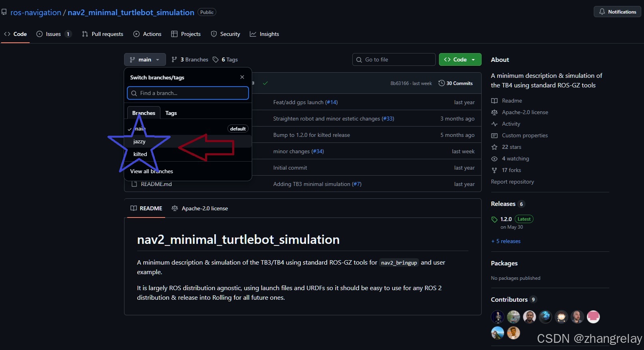Click the green commit status checkmark
Image resolution: width=644 pixels, height=350 pixels.
click(x=265, y=83)
